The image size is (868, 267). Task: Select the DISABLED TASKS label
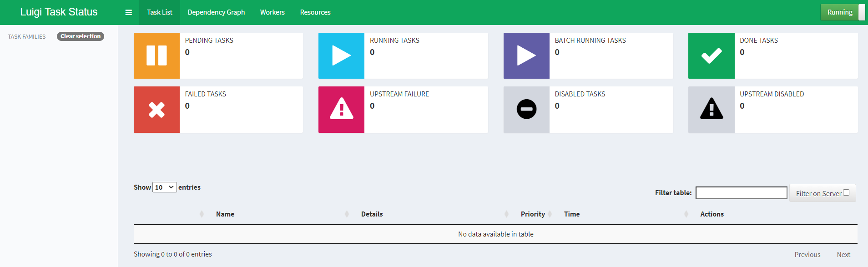pos(580,94)
